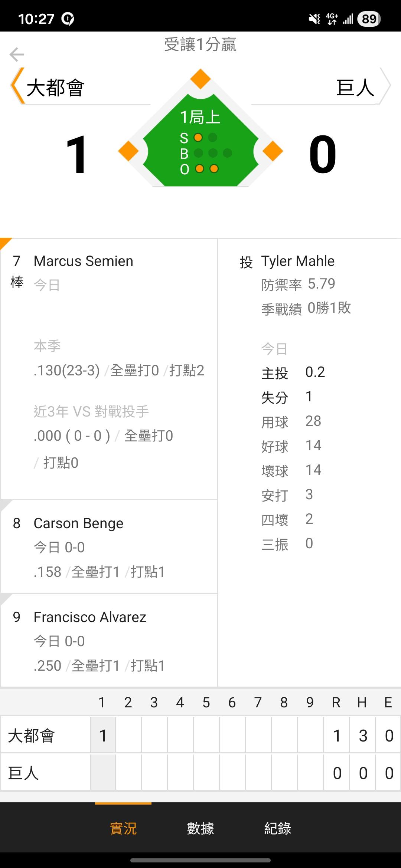The height and width of the screenshot is (868, 401).
Task: Tap 大都會 first inning score cell
Action: coord(103,736)
